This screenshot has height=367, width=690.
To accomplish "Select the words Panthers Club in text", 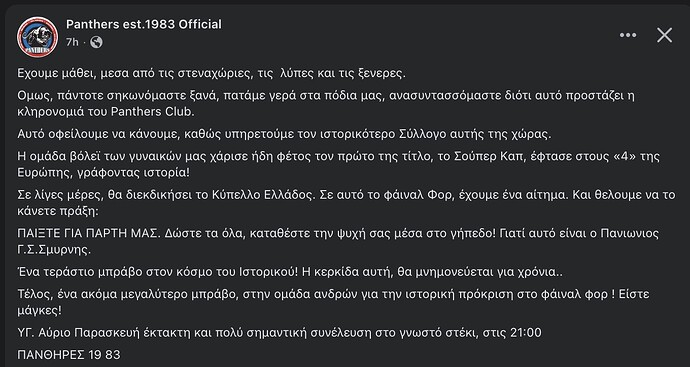I will click(152, 112).
